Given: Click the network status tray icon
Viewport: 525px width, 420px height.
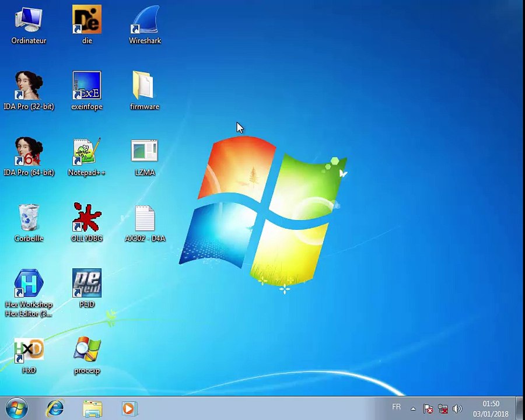Looking at the screenshot, I should tap(443, 408).
